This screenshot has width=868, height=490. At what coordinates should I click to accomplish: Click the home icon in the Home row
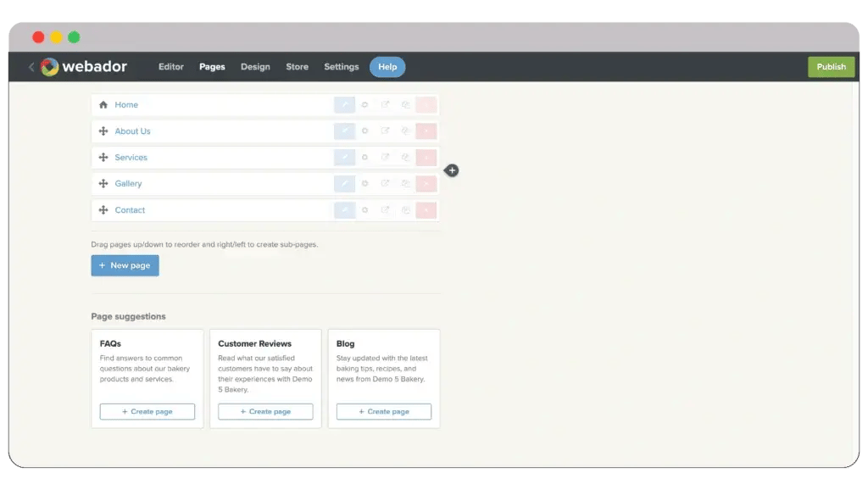pos(103,105)
